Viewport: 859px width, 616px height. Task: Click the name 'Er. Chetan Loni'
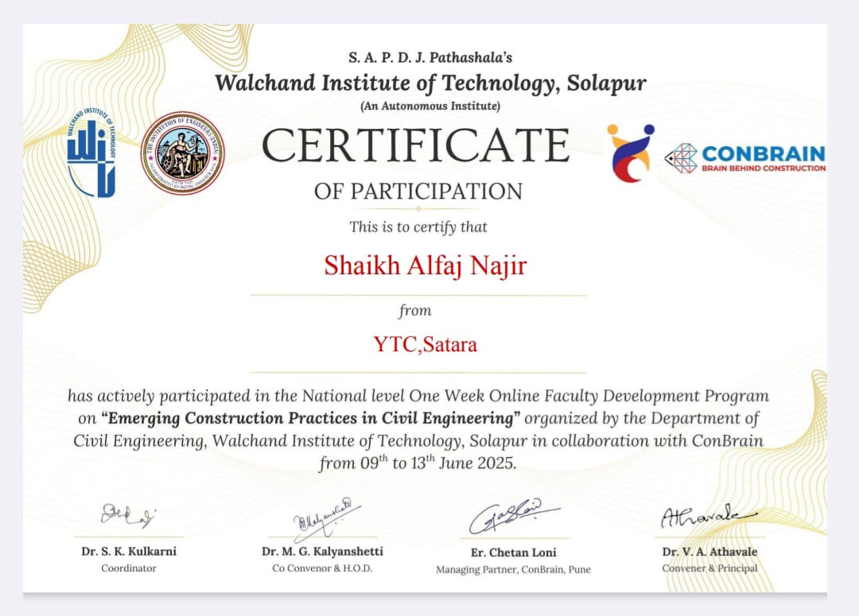513,552
